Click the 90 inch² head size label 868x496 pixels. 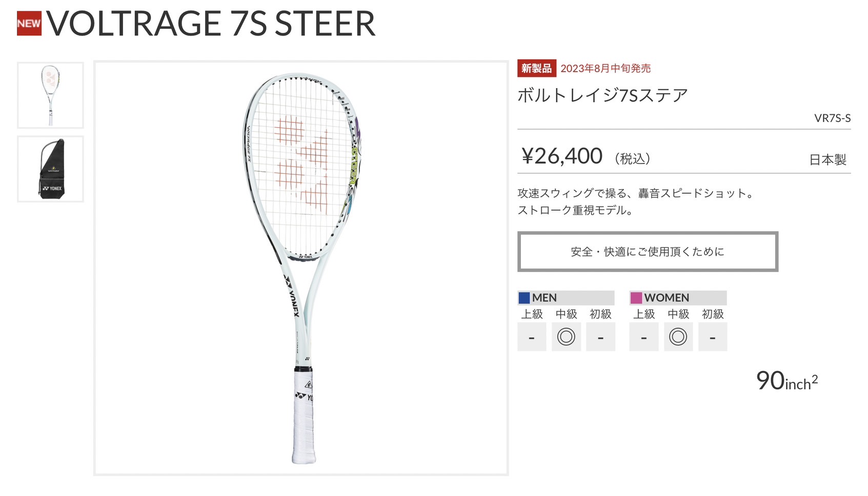tap(787, 381)
